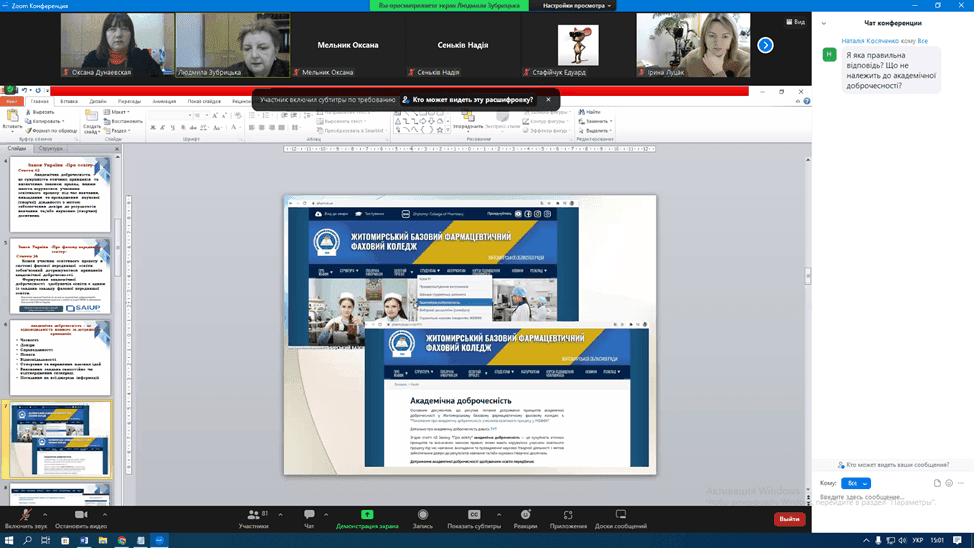This screenshot has width=974, height=548.
Task: Click the undo arrow in PowerPoint quick access
Action: (x=24, y=91)
